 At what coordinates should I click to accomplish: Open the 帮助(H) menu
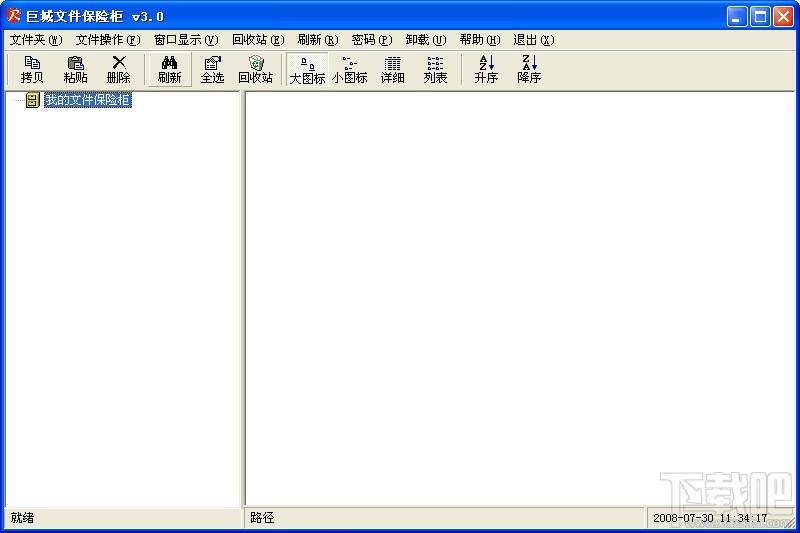coord(480,40)
